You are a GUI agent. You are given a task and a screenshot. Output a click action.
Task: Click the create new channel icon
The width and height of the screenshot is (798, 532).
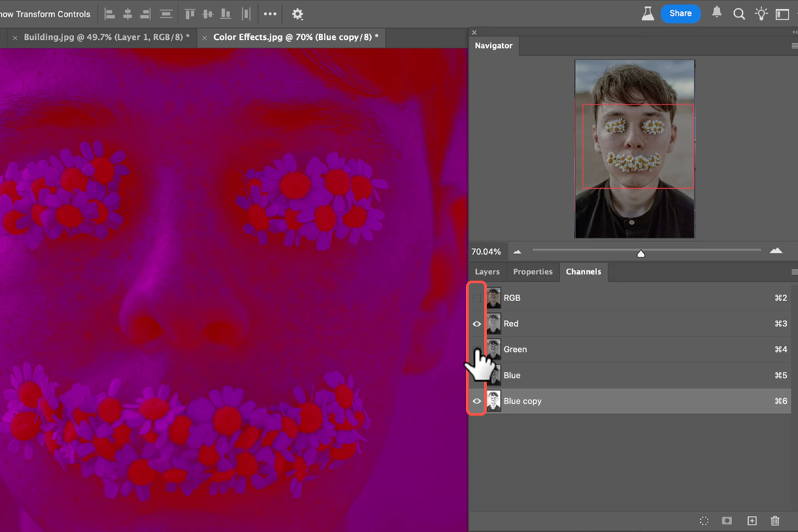[751, 521]
